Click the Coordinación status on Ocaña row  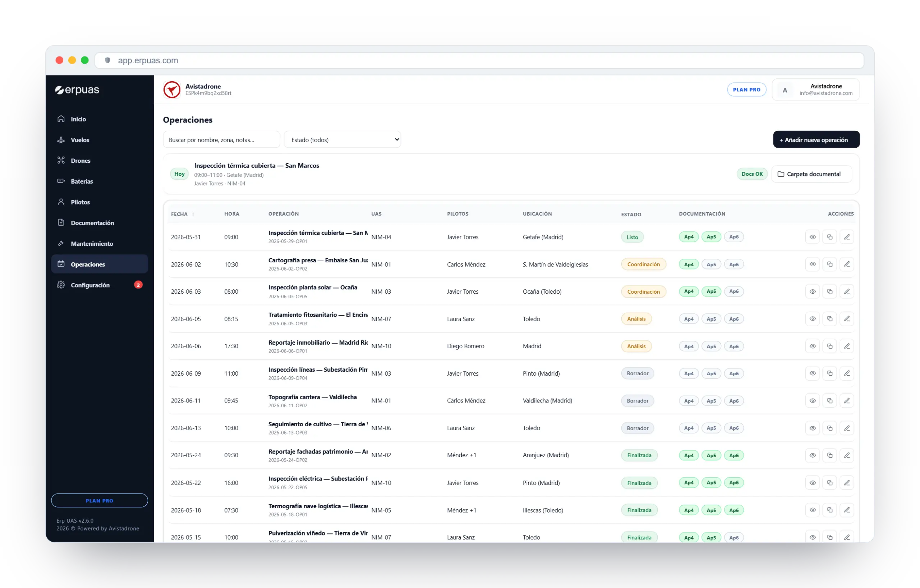point(643,291)
